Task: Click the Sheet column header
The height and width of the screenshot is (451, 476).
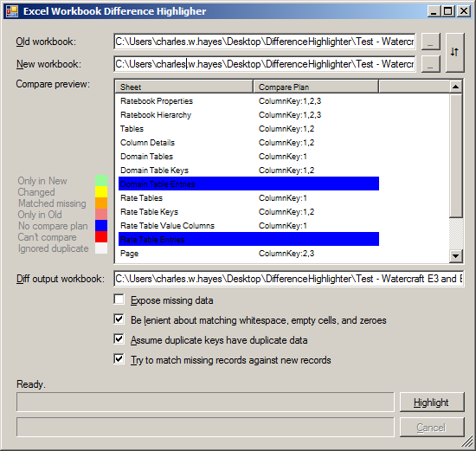Action: click(184, 87)
